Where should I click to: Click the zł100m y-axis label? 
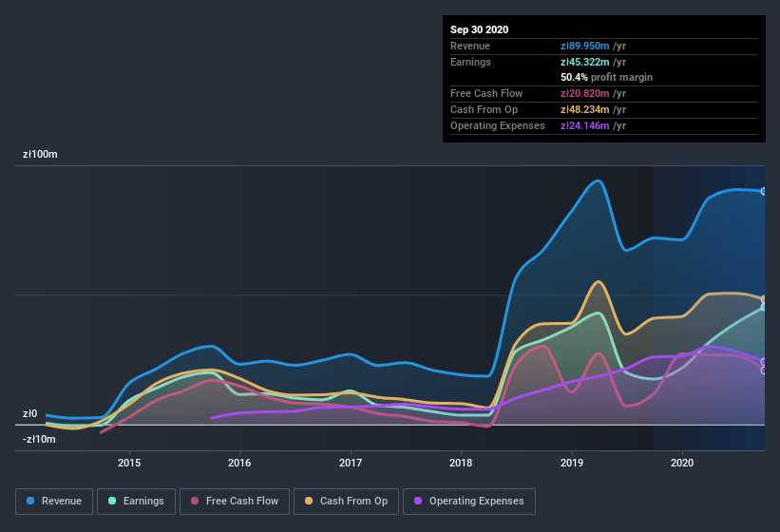(40, 154)
